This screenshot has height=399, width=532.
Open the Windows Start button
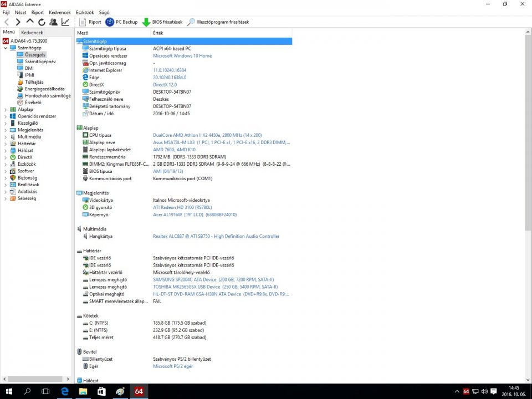click(9, 392)
